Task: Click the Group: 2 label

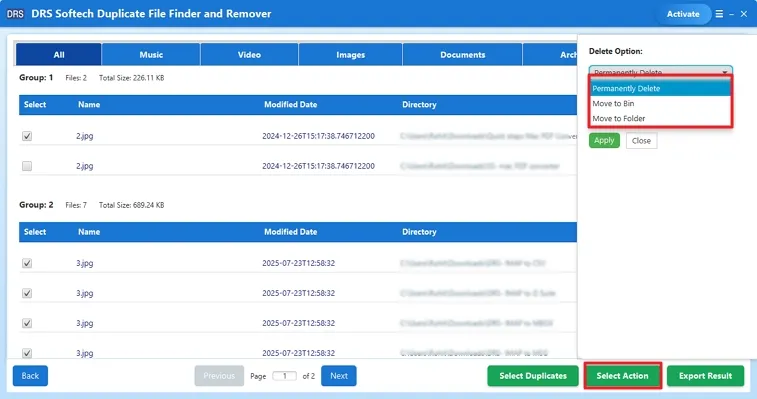Action: pos(36,205)
